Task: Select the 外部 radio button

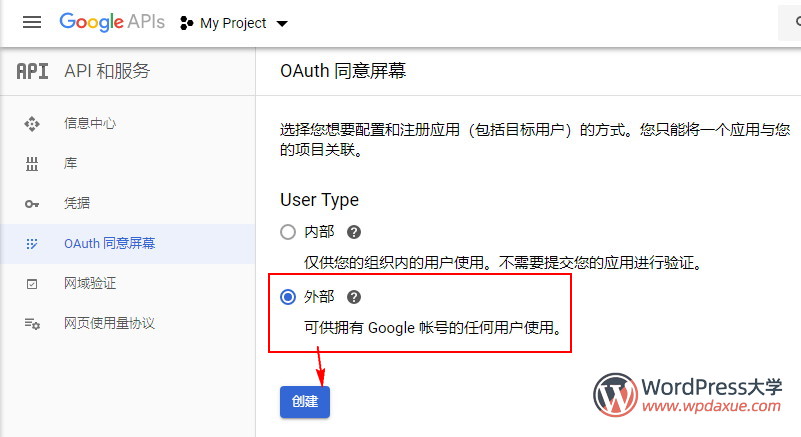Action: pos(288,297)
